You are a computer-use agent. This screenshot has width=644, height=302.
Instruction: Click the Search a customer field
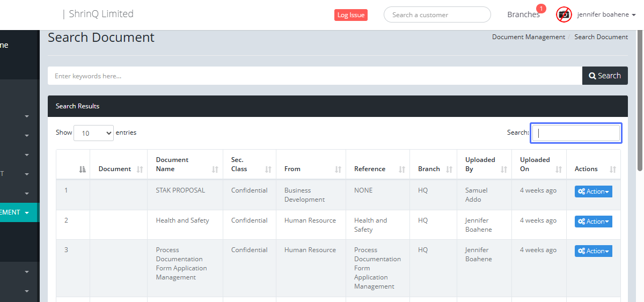coord(437,15)
